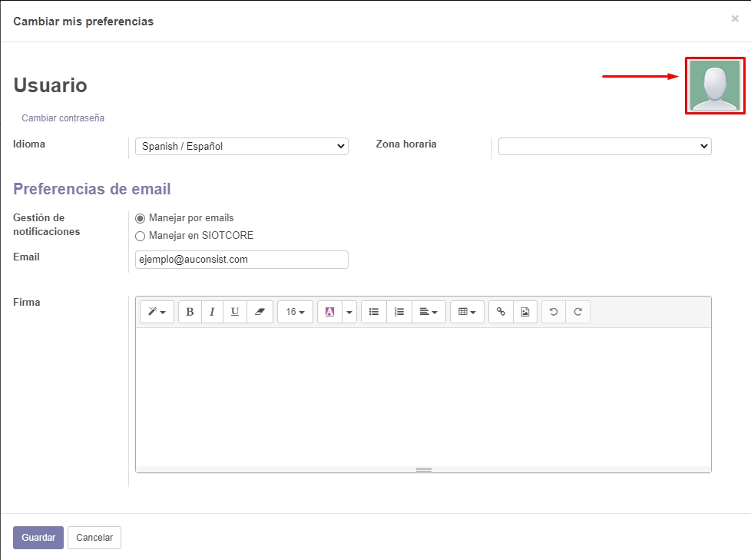This screenshot has width=751, height=560.
Task: Click the user avatar profile picture
Action: point(715,86)
